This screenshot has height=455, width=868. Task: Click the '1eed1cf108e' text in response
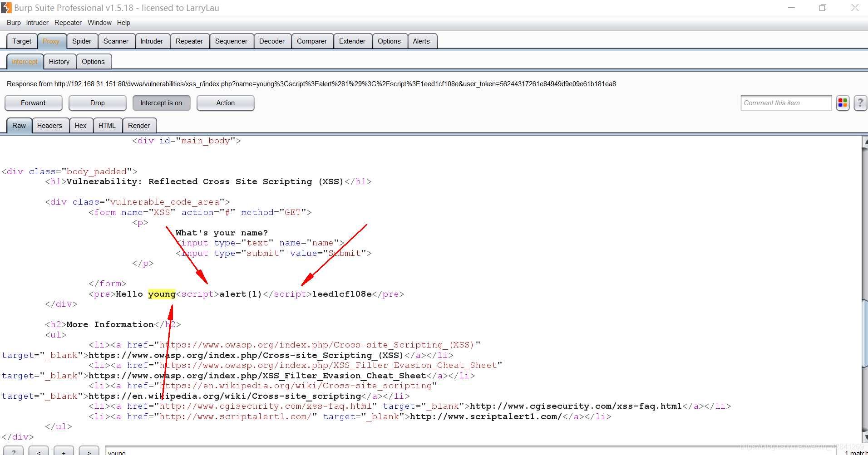(342, 294)
